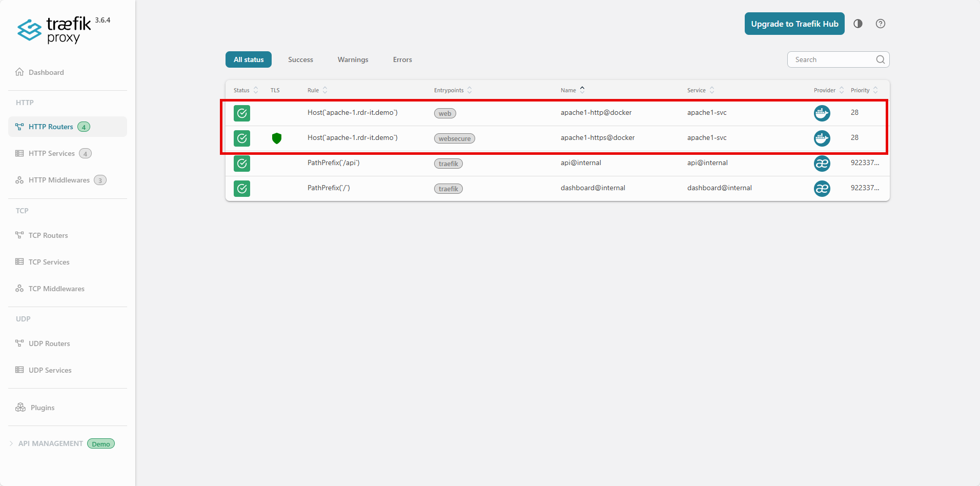This screenshot has width=980, height=486.
Task: Go to the Dashboard page
Action: [46, 72]
